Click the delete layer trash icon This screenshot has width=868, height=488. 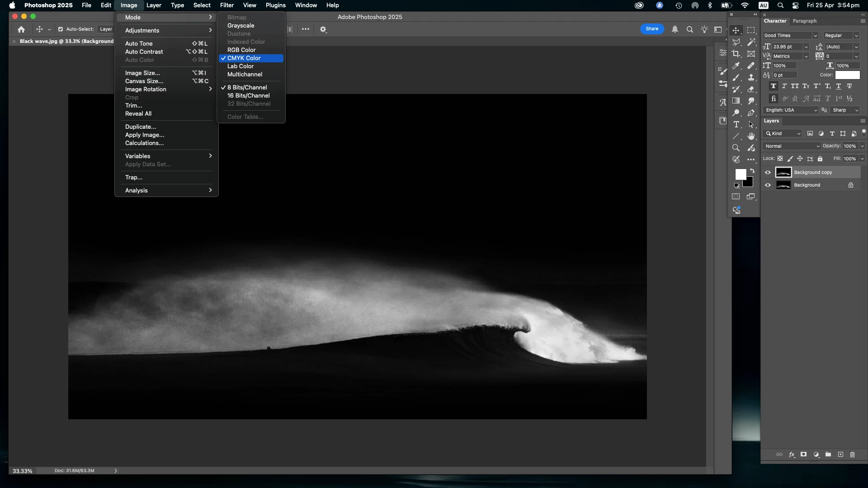click(852, 455)
